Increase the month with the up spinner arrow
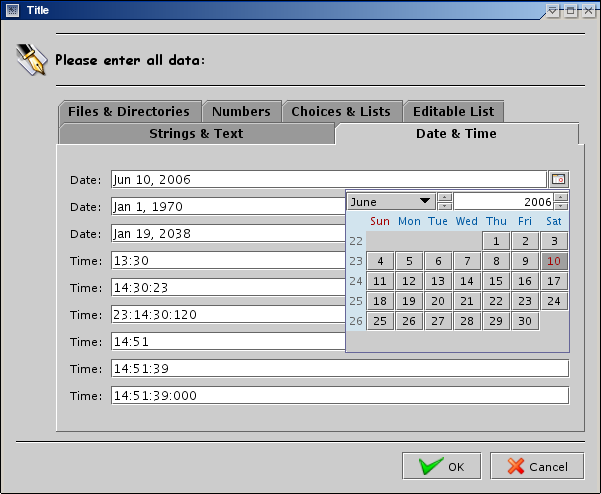Image resolution: width=601 pixels, height=494 pixels. [x=445, y=197]
